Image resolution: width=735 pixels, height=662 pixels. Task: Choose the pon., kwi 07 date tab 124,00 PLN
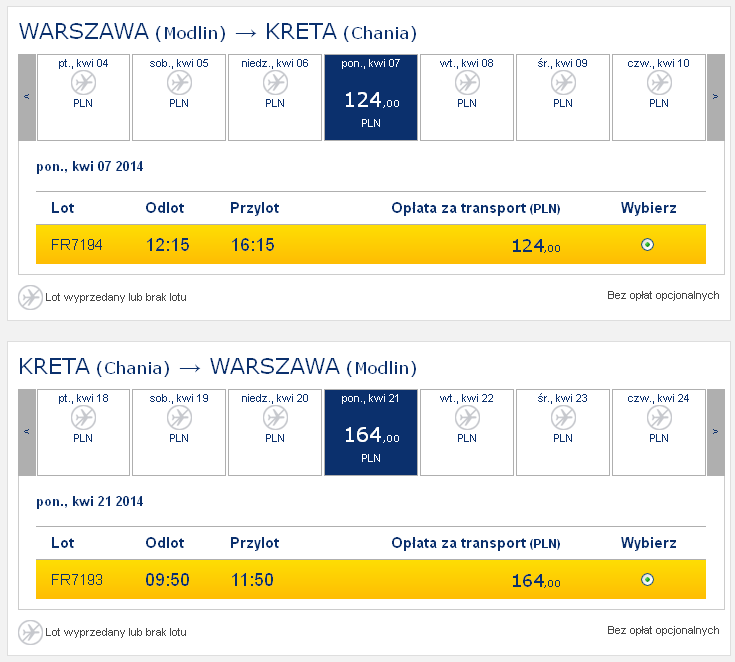pos(371,97)
